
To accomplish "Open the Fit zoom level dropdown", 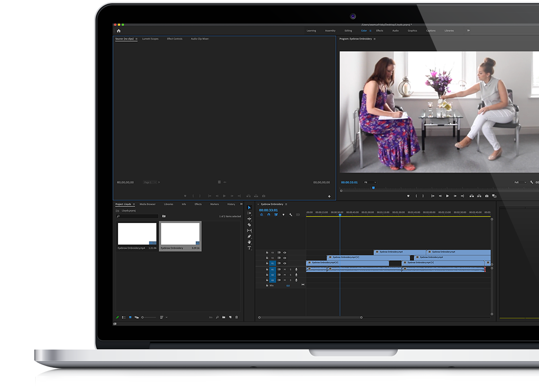I will coord(370,182).
